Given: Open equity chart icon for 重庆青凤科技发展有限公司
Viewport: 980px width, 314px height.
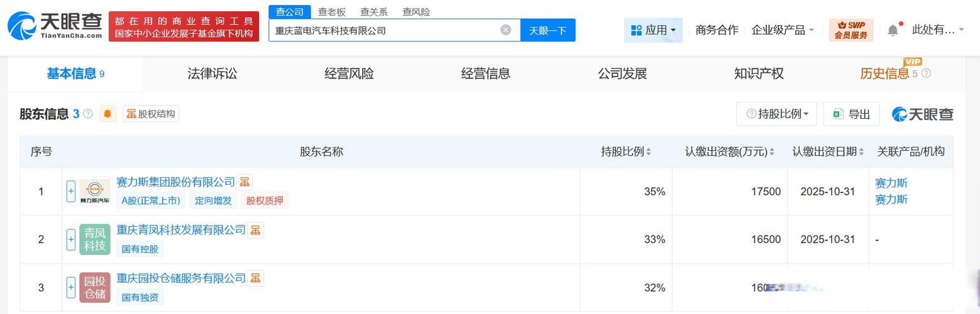Looking at the screenshot, I should pos(255,230).
